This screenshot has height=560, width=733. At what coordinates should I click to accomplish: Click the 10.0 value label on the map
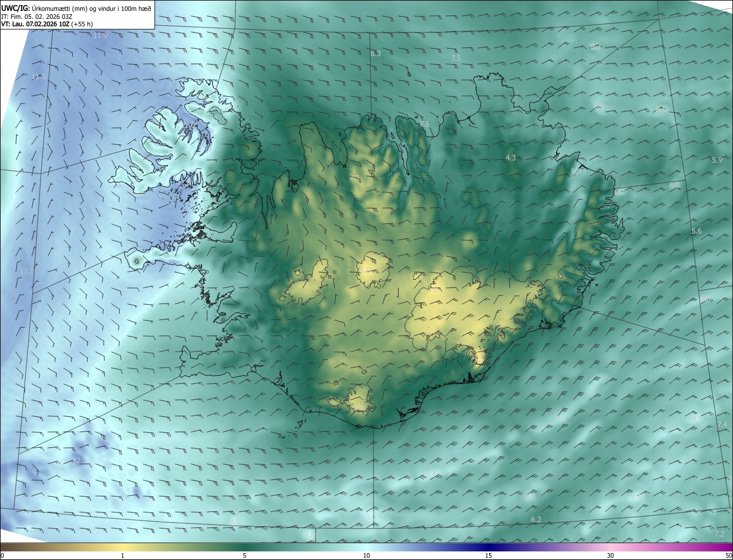coord(369,517)
